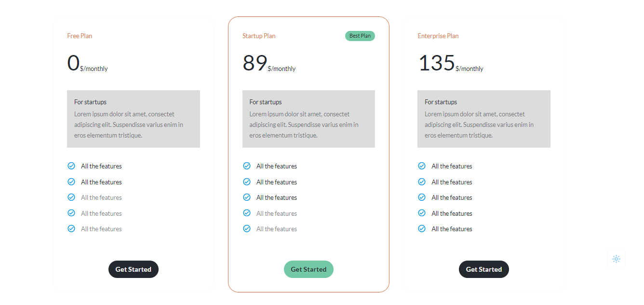This screenshot has height=305, width=644.
Task: Click Get Started on the Free Plan
Action: 134,269
